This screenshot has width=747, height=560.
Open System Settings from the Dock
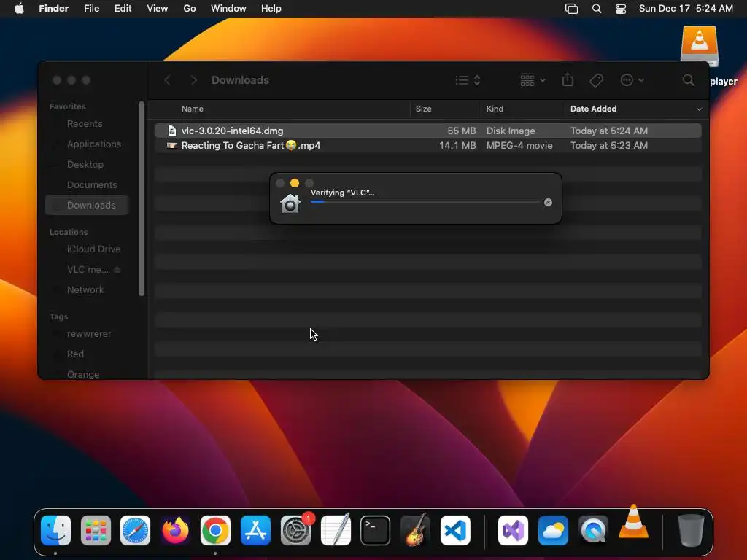tap(295, 531)
